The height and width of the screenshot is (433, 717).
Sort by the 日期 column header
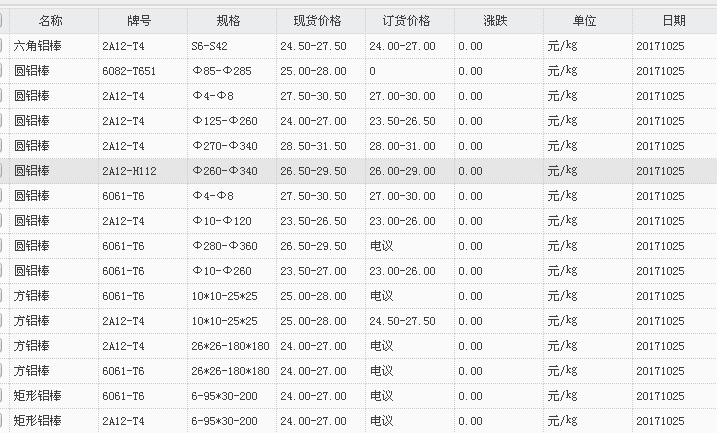pyautogui.click(x=674, y=20)
